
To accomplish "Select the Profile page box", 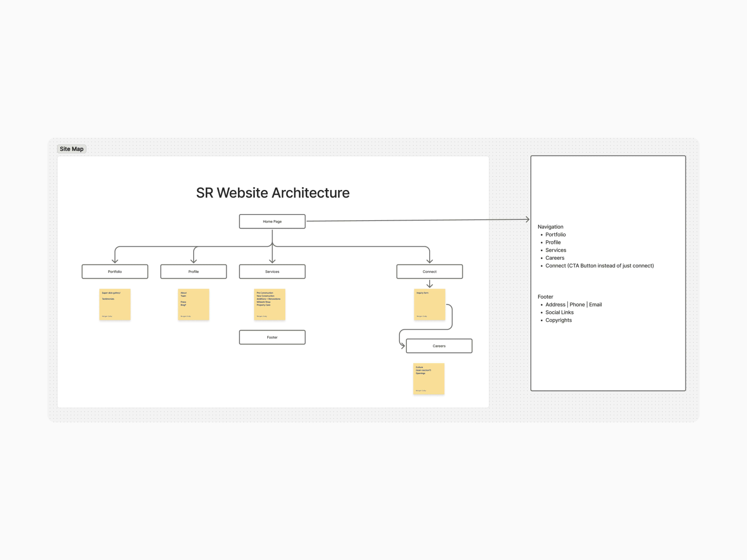I will 193,271.
